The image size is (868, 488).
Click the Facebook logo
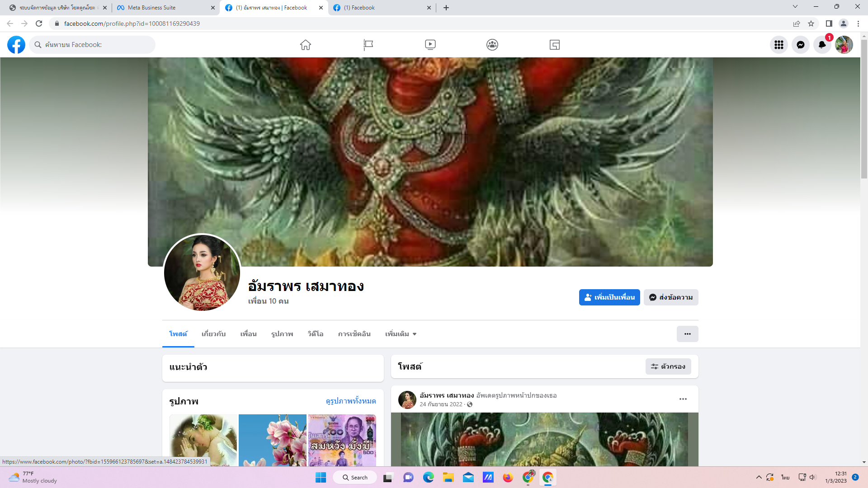point(16,45)
